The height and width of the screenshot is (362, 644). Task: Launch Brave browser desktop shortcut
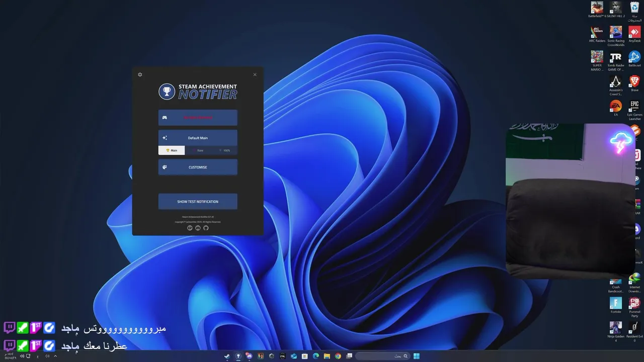(x=634, y=83)
